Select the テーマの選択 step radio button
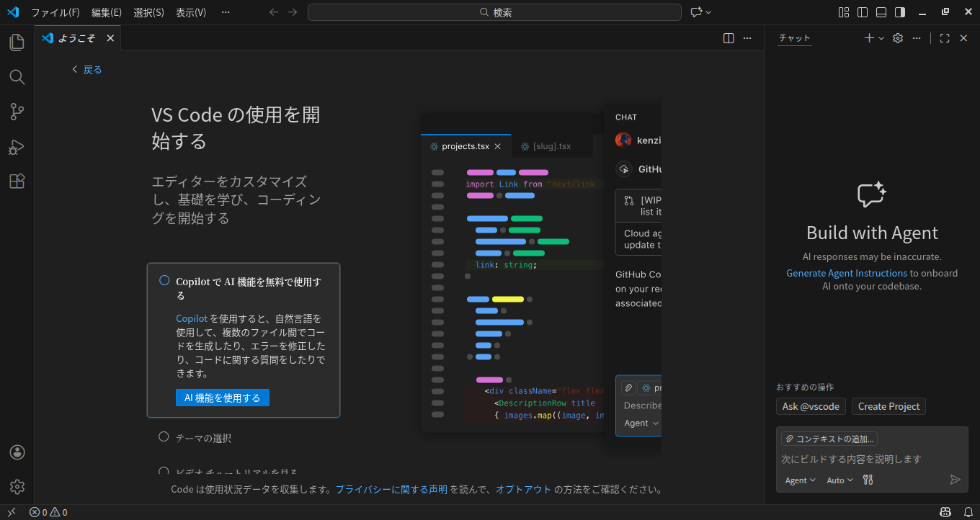 coord(164,436)
